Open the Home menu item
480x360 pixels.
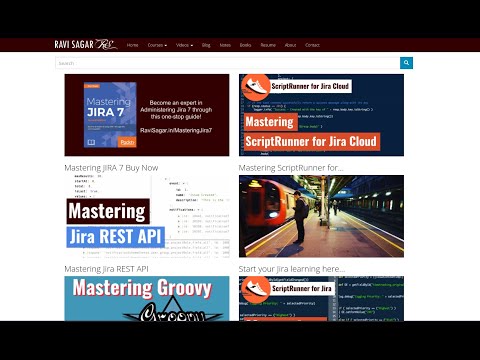[x=132, y=45]
